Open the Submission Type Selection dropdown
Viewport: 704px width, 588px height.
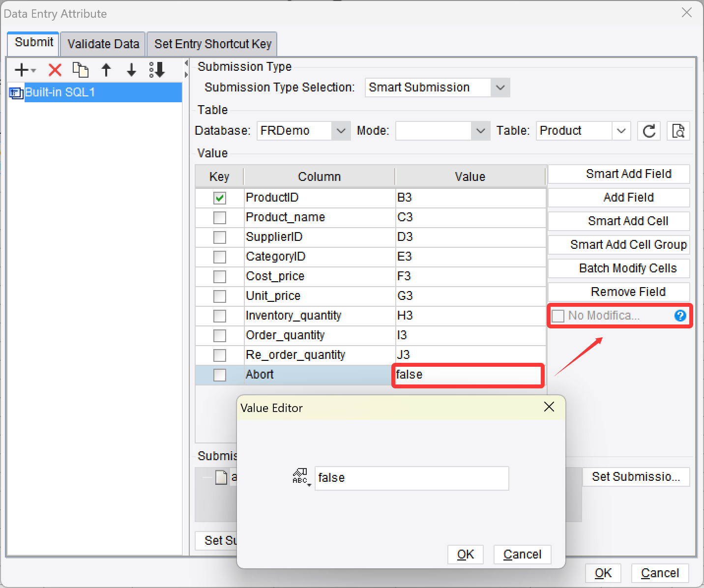(500, 87)
